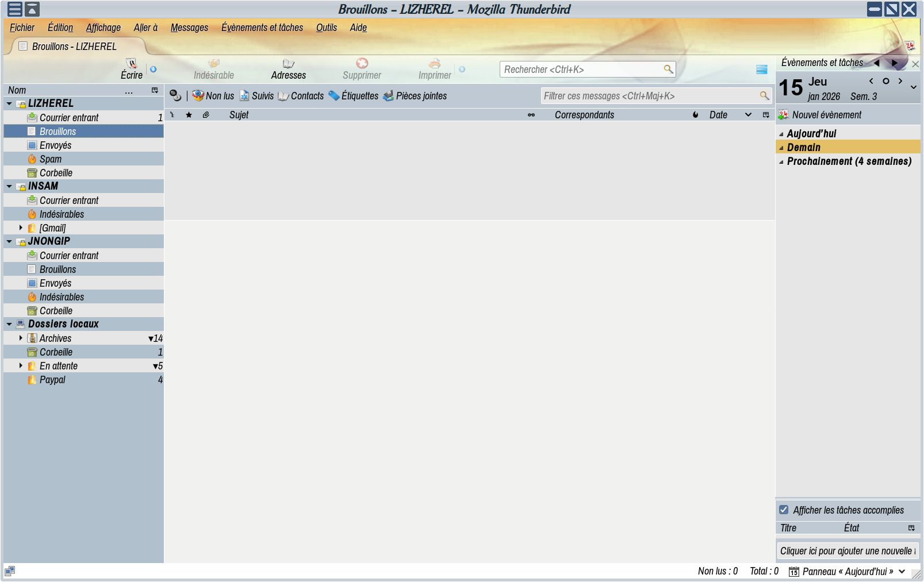Viewport: 924px width, 582px height.
Task: Expand the mini-calendar chevron in Today pane
Action: (x=914, y=87)
